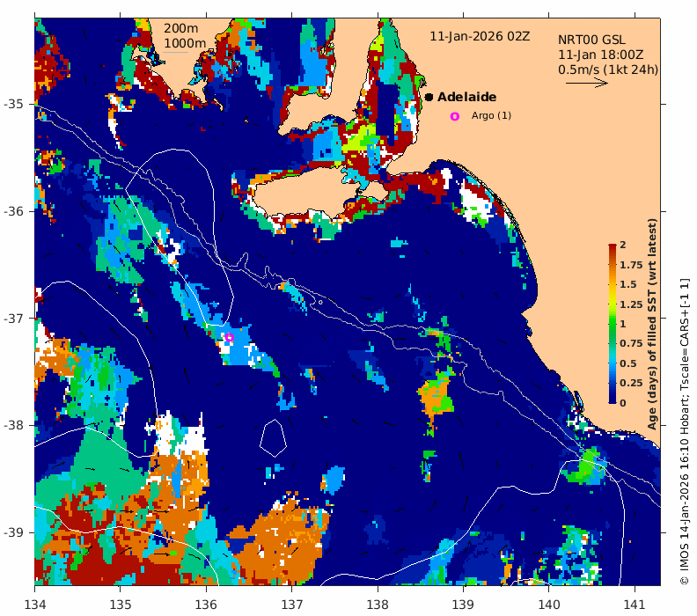Click colorbar tick label 0.25
697x616 pixels.
(631, 383)
